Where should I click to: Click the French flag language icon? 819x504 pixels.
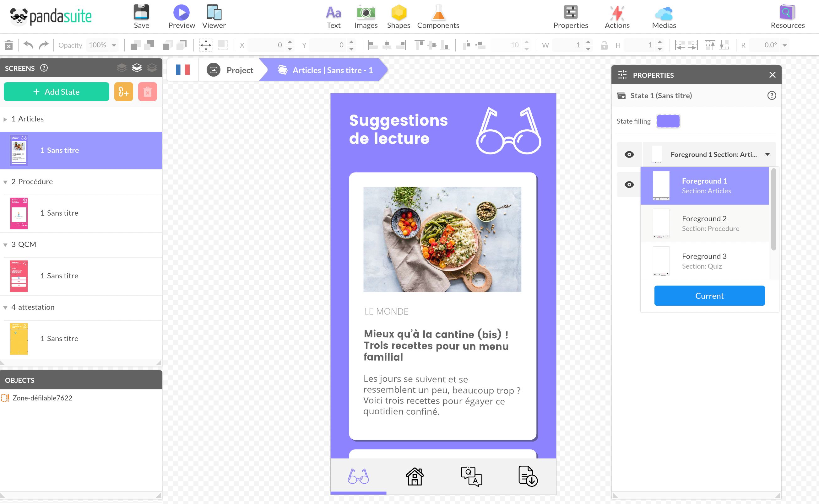click(x=183, y=70)
